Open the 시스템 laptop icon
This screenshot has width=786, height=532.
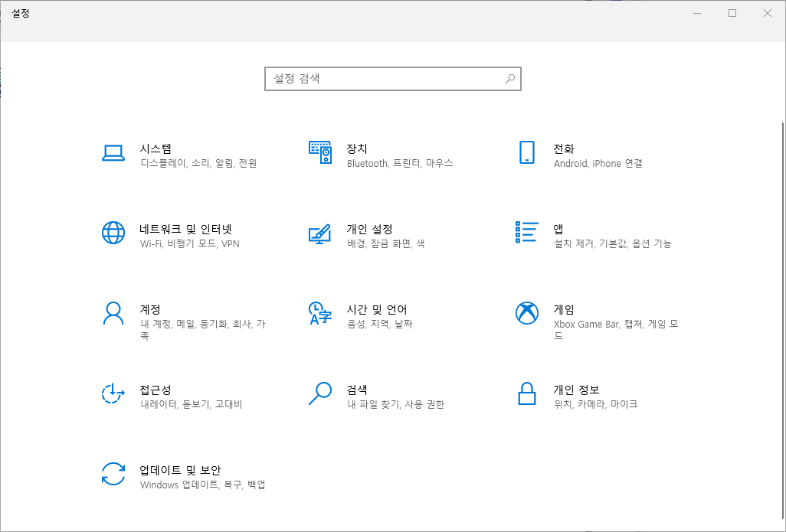coord(113,153)
